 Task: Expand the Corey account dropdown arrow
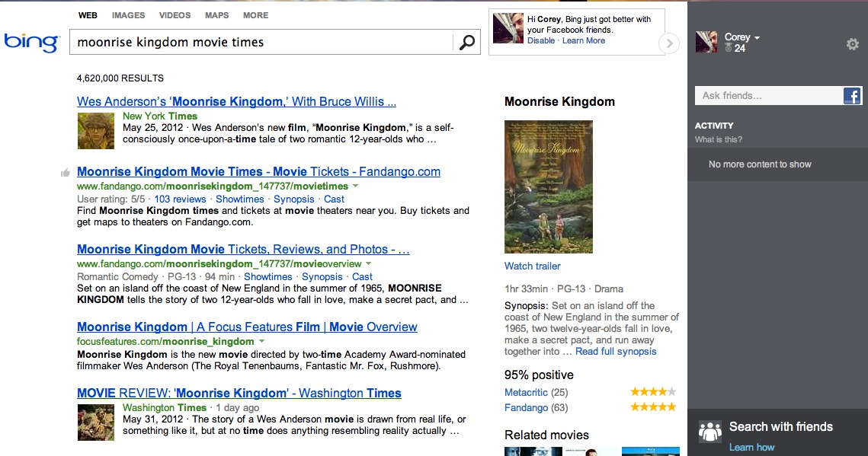click(757, 37)
